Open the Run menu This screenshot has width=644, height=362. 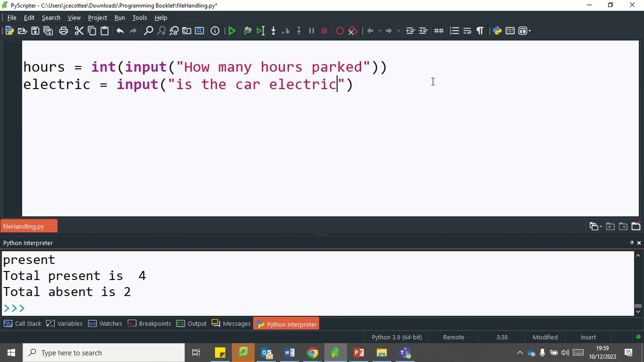click(x=120, y=18)
